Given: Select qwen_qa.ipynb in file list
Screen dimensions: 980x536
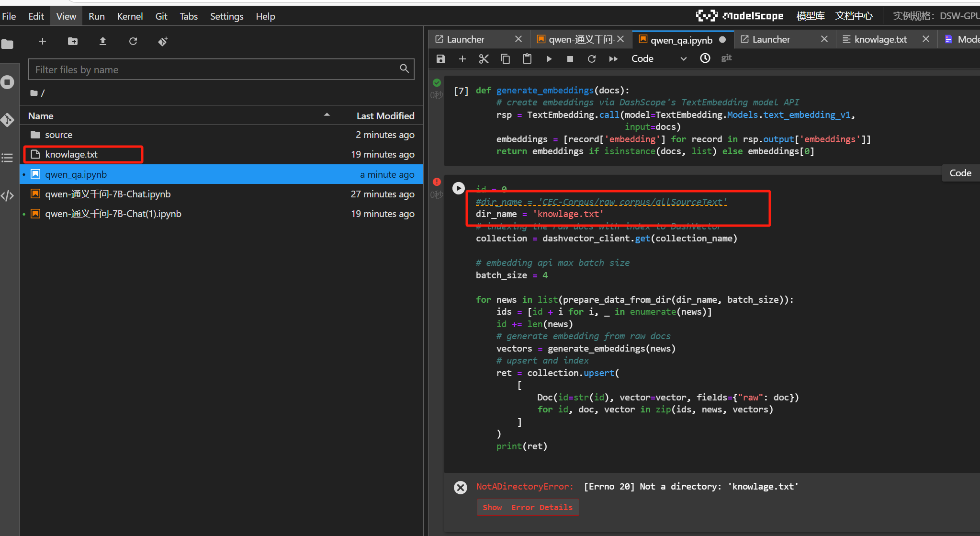Looking at the screenshot, I should click(x=221, y=174).
